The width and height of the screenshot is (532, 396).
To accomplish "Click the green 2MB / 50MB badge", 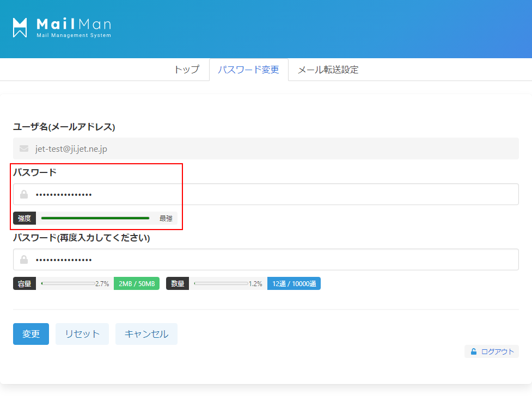I will (x=137, y=283).
